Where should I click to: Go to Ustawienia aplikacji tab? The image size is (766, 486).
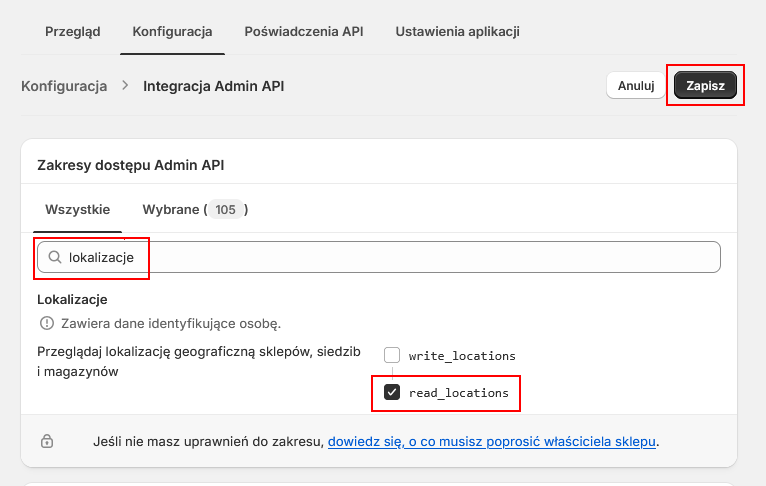point(457,32)
